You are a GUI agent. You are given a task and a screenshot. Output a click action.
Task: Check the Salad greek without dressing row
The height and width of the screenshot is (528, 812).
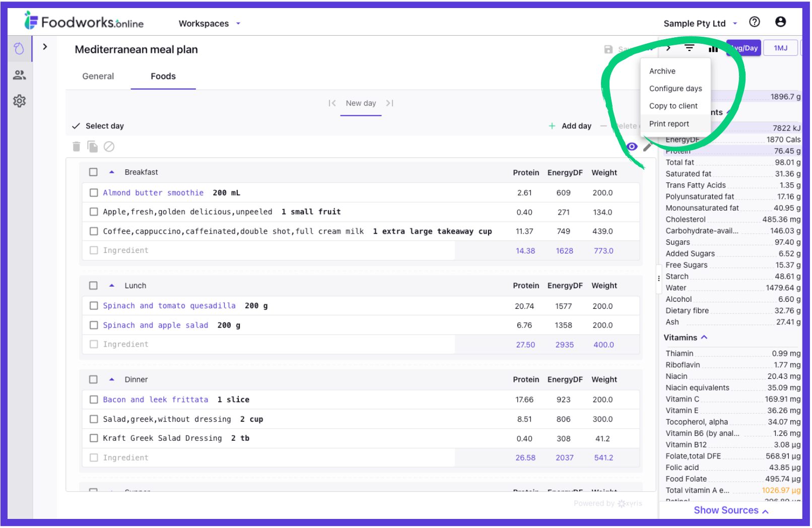coord(93,419)
